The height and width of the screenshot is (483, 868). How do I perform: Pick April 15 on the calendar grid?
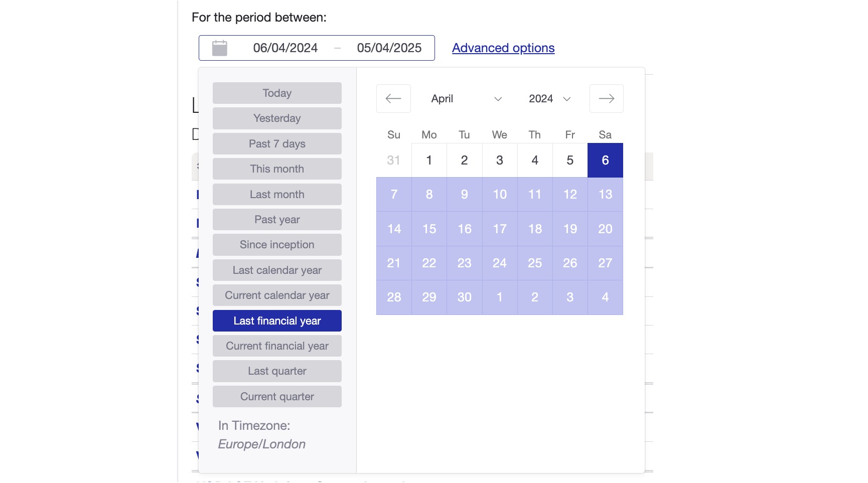point(429,229)
